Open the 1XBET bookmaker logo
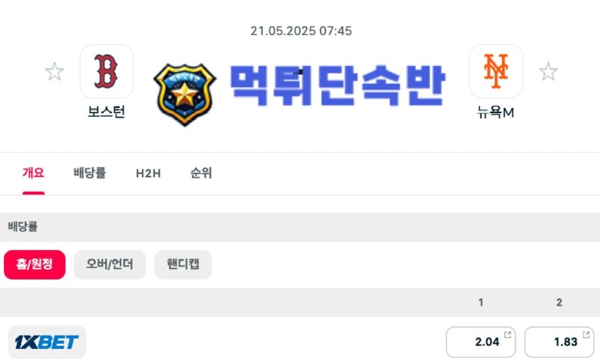 click(x=46, y=342)
